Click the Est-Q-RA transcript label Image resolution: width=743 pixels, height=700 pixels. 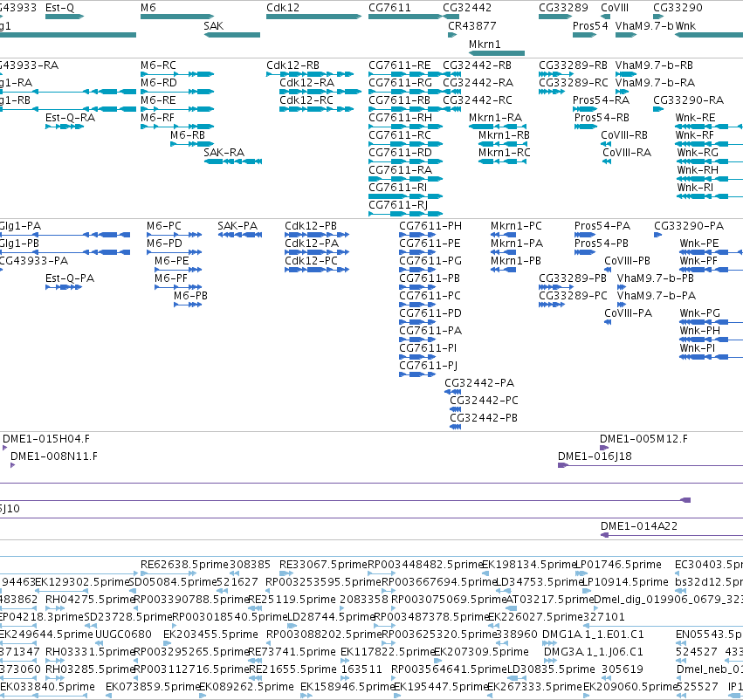[70, 118]
